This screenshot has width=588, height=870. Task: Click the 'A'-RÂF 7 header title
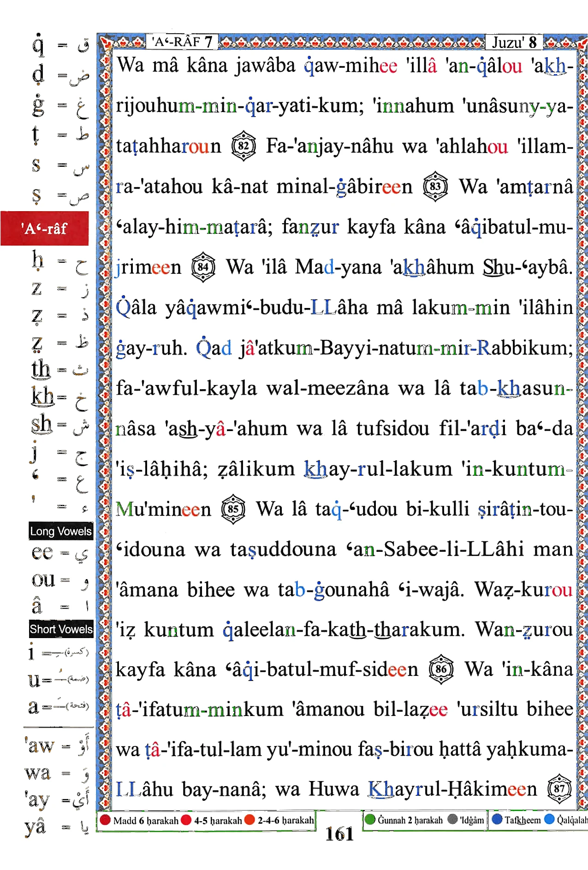click(x=182, y=42)
